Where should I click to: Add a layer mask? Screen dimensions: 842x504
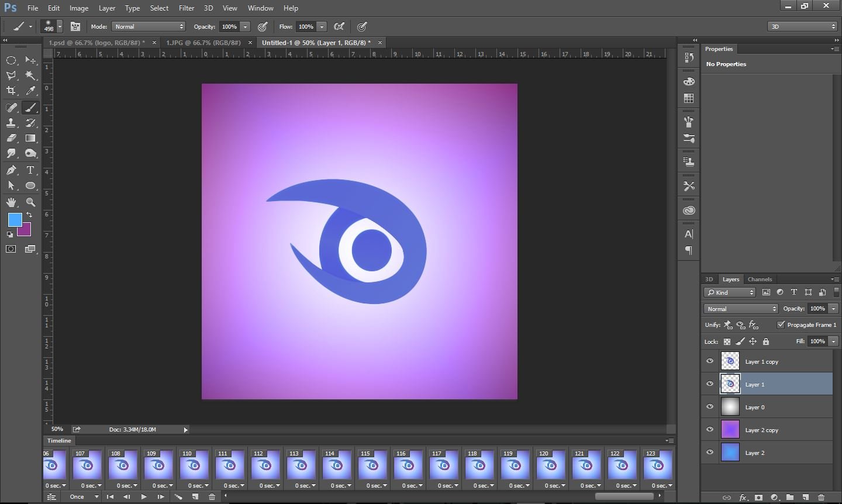coord(758,498)
